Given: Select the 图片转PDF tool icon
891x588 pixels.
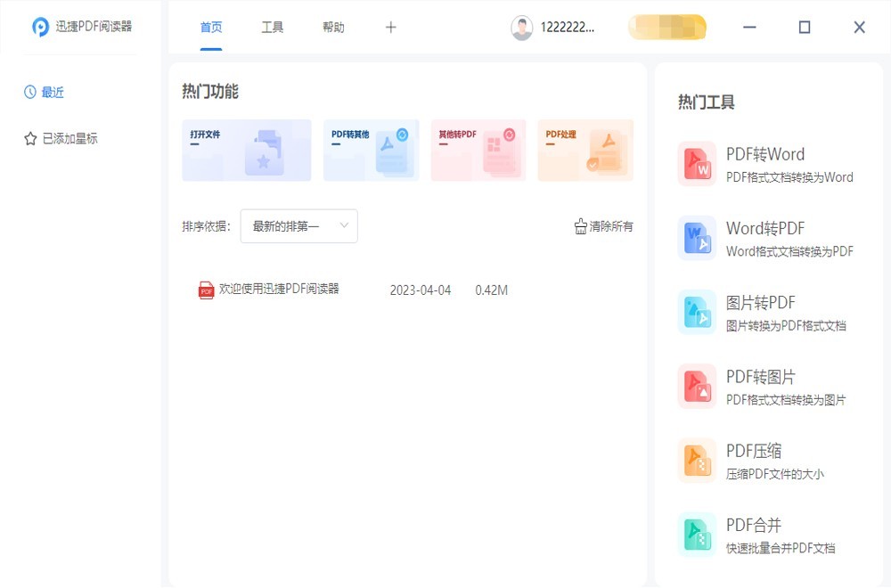Looking at the screenshot, I should click(x=696, y=312).
